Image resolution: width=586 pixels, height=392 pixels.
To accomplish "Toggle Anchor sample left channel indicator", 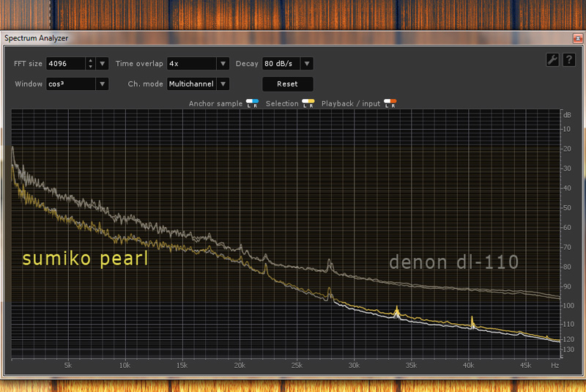I will click(x=250, y=103).
